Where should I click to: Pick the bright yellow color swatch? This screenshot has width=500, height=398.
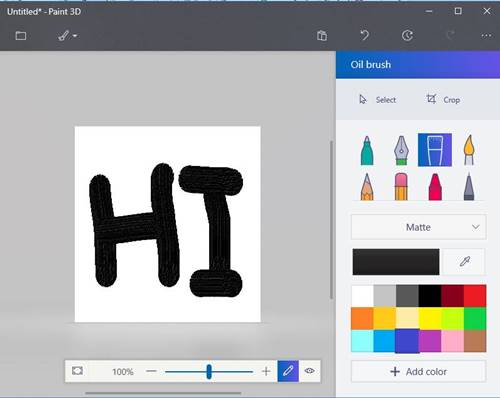coord(430,318)
